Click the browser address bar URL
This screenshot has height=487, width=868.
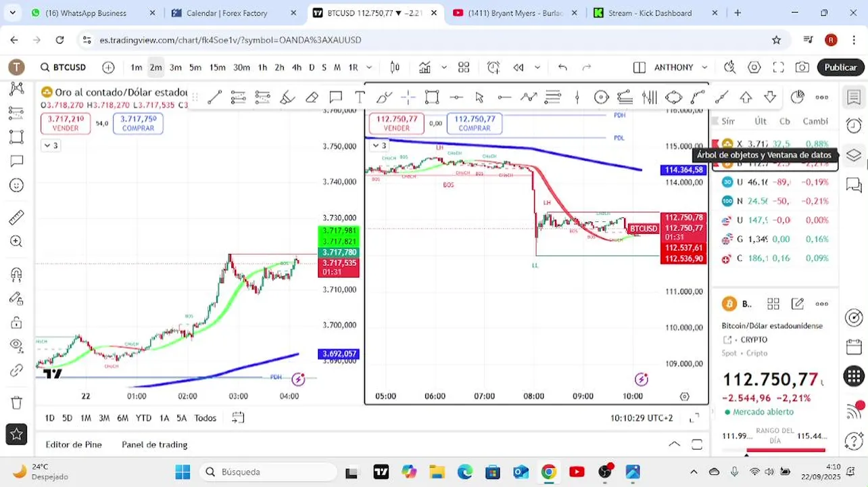tap(231, 40)
